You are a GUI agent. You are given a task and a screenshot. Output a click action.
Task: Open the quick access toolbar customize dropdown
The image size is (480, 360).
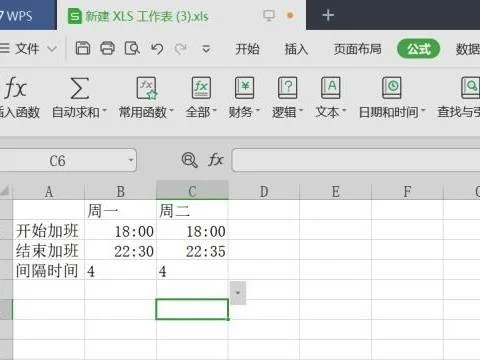pos(206,49)
